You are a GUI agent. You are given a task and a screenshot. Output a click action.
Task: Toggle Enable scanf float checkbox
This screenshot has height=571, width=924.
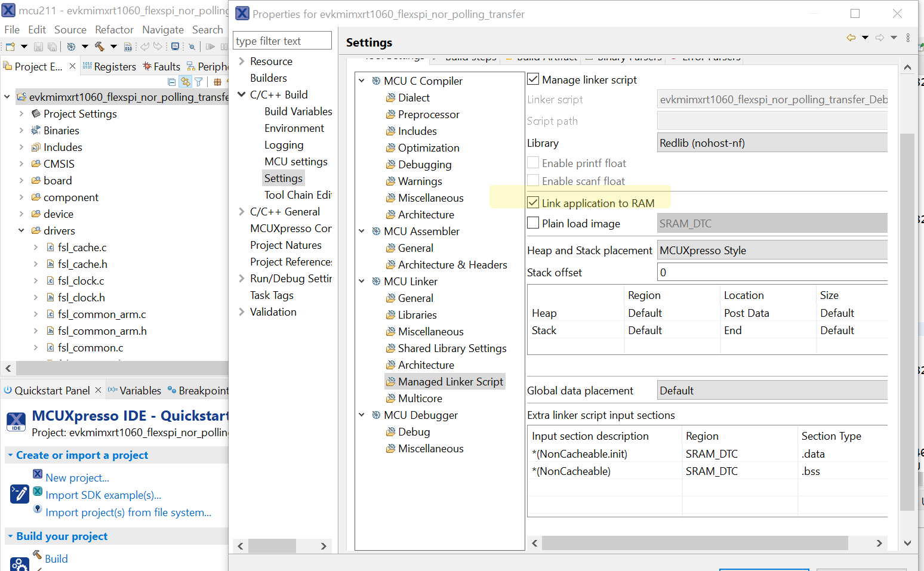click(x=533, y=180)
